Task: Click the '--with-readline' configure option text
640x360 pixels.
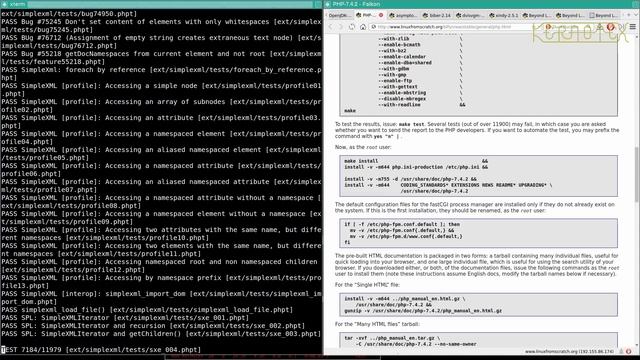Action: pyautogui.click(x=399, y=105)
